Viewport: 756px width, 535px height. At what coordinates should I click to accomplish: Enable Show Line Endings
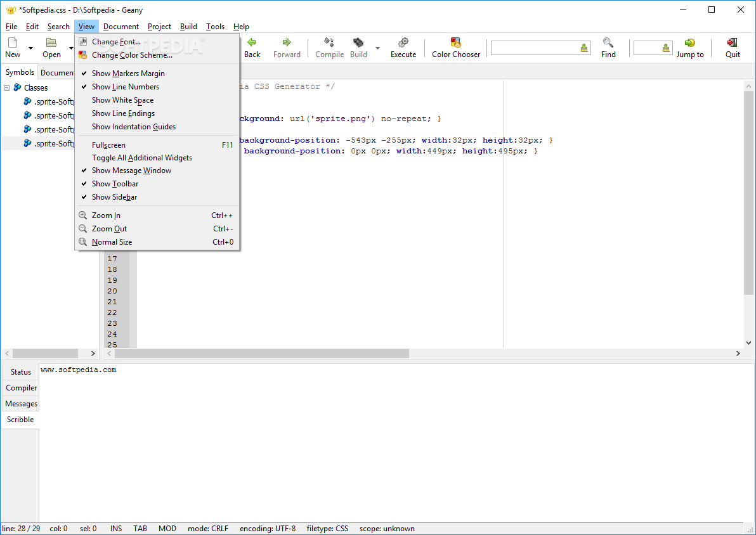(x=157, y=113)
